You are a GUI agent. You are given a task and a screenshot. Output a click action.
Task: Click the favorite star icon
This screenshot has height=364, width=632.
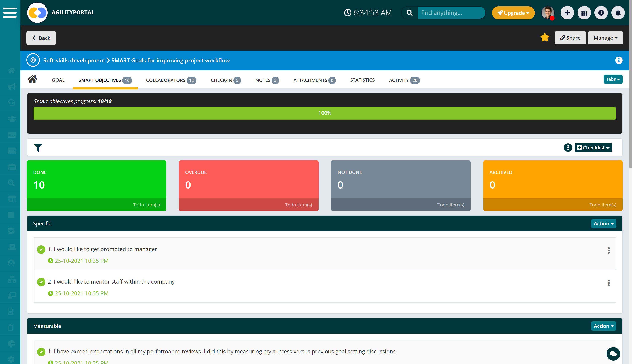(545, 38)
